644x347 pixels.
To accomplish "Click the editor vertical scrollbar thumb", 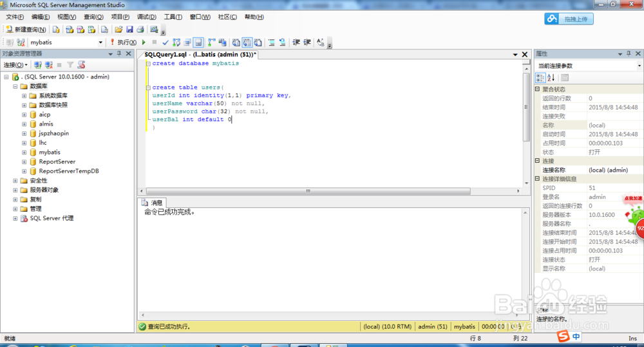I will point(526,107).
